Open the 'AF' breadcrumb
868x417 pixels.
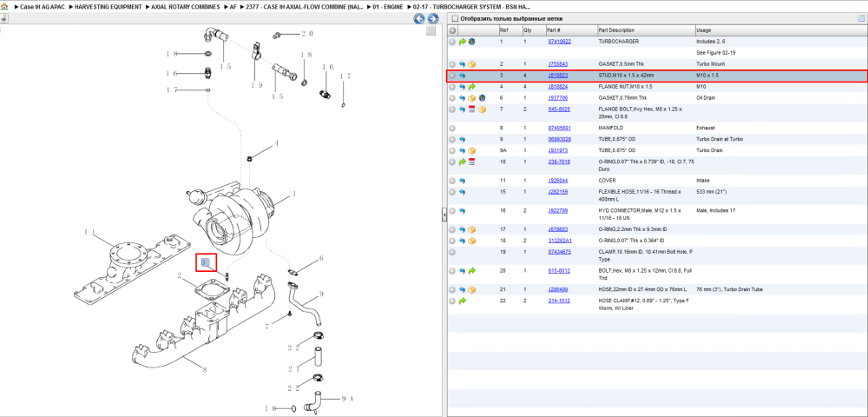(x=233, y=7)
